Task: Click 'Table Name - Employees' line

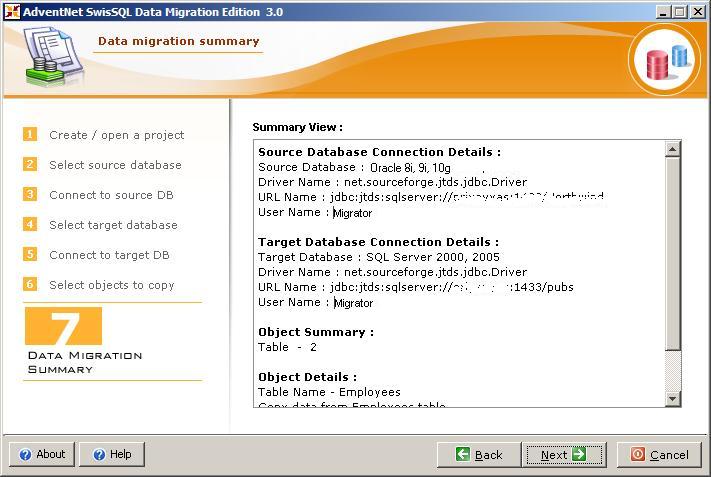Action: [x=329, y=392]
